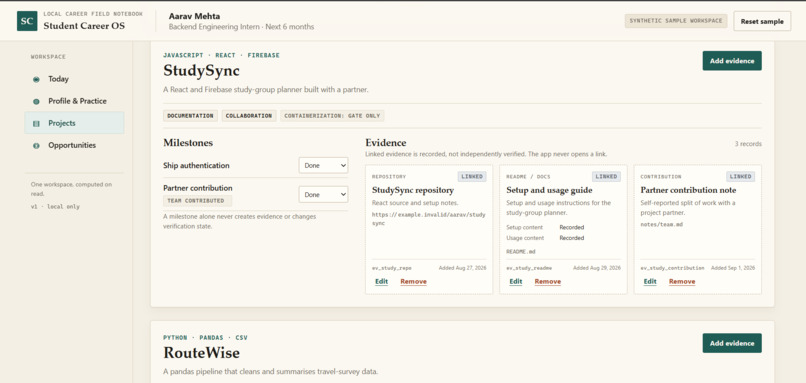The width and height of the screenshot is (806, 383).
Task: Remove the StudySync repository evidence
Action: point(413,282)
